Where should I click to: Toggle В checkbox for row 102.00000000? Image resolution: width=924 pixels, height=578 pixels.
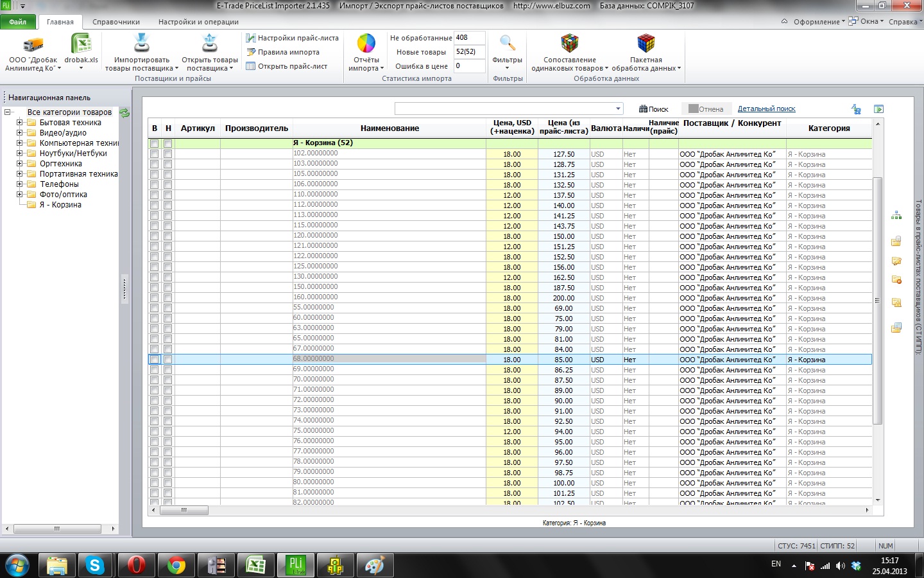[155, 154]
